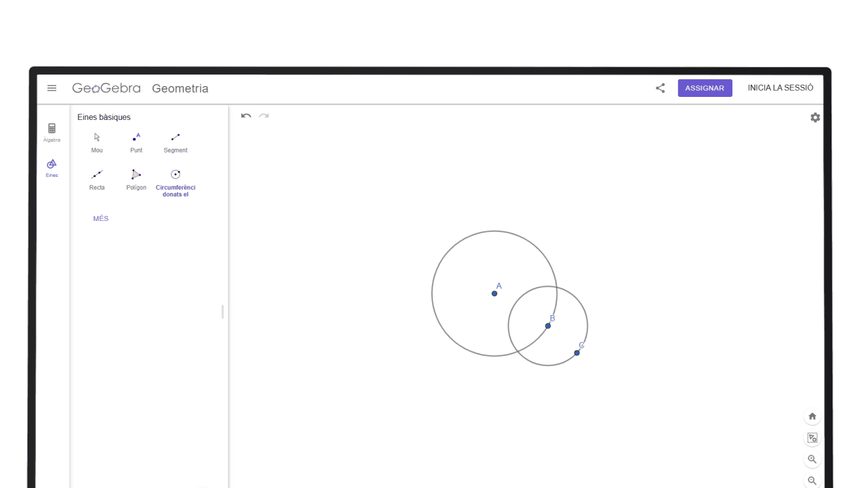Switch to the Àlgebra tab

tap(52, 132)
